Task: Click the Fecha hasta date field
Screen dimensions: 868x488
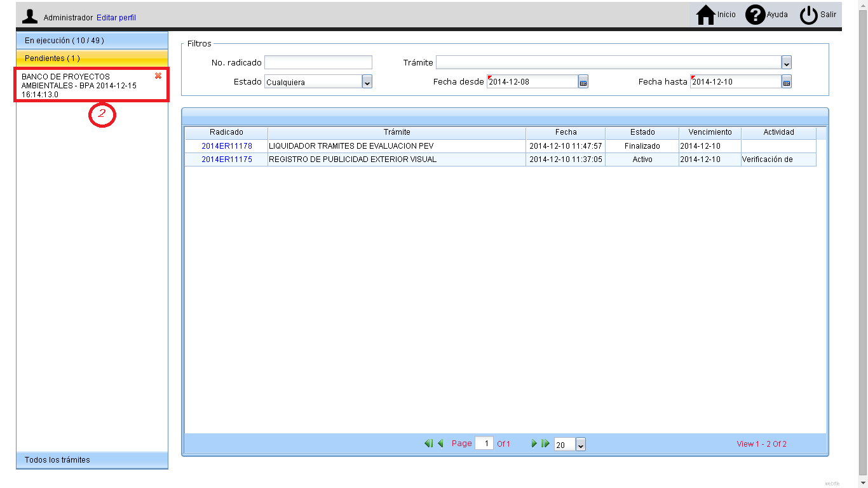Action: pos(736,82)
